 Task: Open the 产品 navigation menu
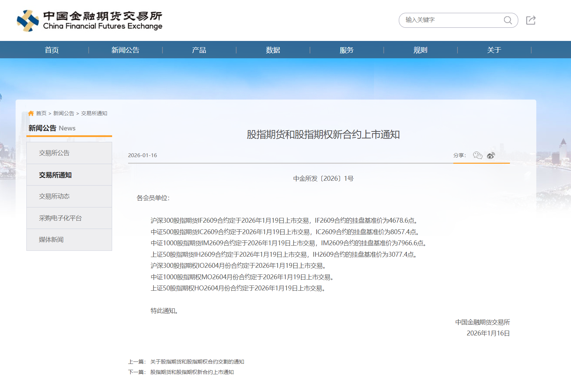click(x=199, y=50)
